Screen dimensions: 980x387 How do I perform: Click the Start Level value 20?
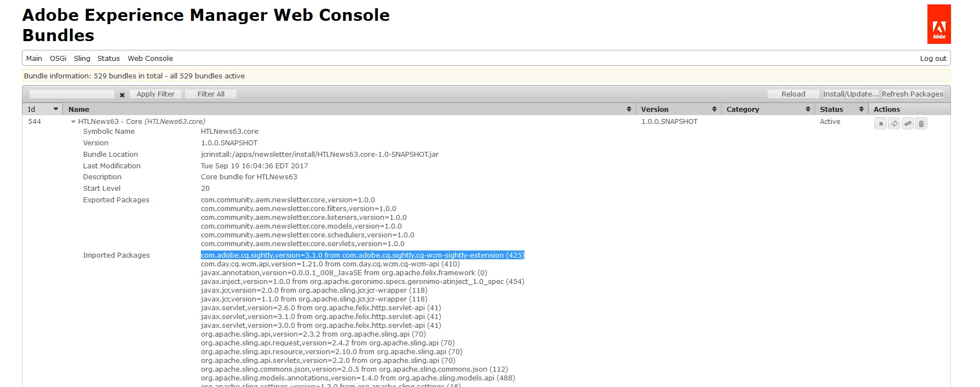[x=205, y=188]
